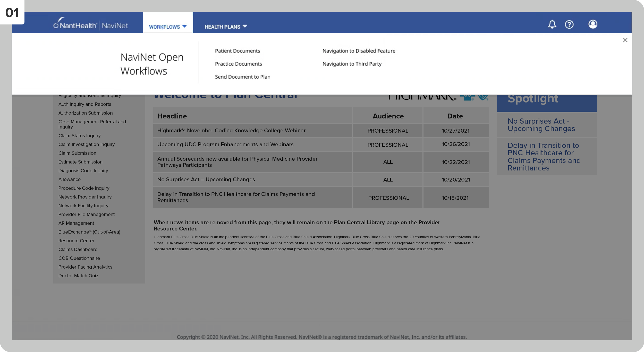Open the help question mark icon
This screenshot has width=644, height=352.
click(569, 24)
